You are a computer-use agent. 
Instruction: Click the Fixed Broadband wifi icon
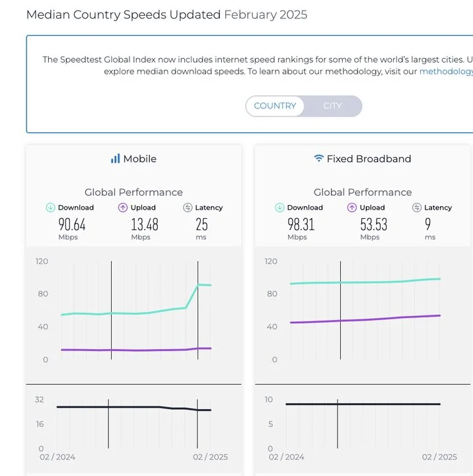pyautogui.click(x=319, y=159)
